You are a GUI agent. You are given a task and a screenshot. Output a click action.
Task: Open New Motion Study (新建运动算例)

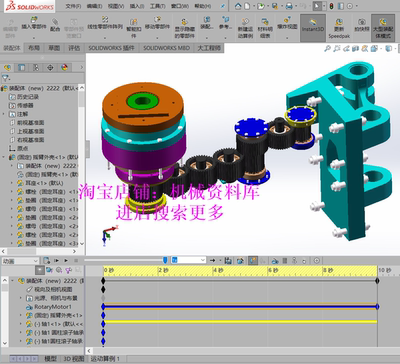click(x=245, y=28)
